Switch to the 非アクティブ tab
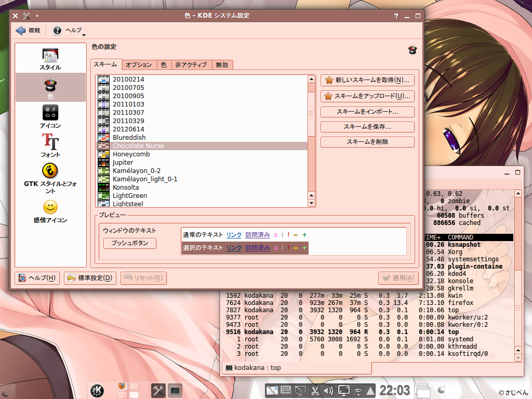 point(191,65)
